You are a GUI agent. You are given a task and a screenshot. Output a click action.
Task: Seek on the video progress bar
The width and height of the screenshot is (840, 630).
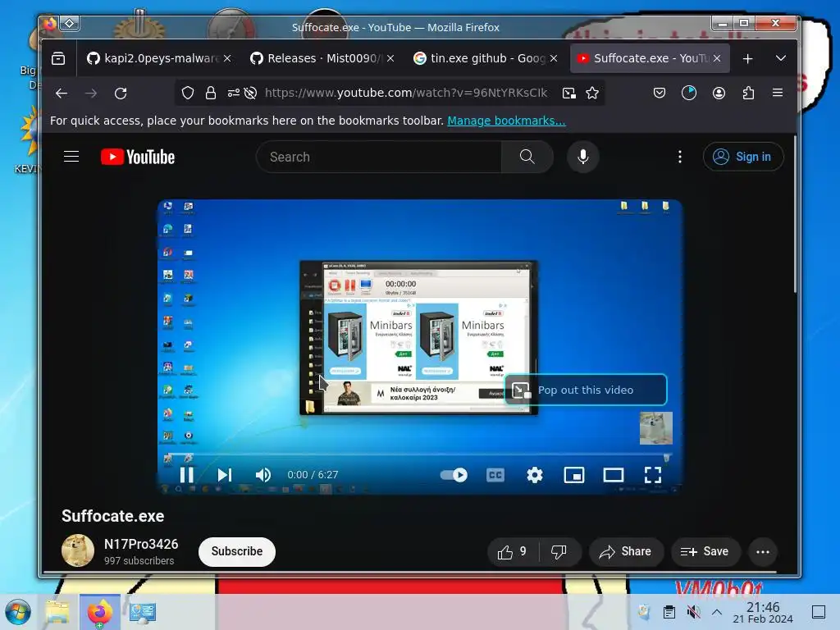[x=419, y=455]
